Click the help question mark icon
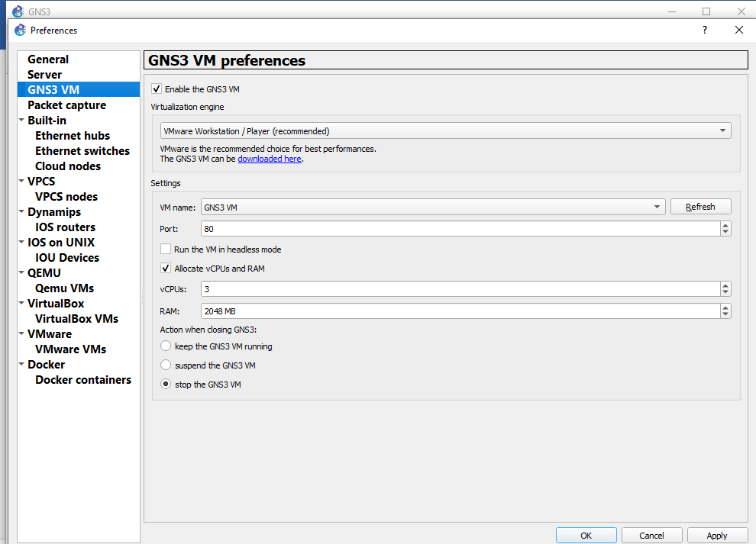756x544 pixels. coord(704,30)
